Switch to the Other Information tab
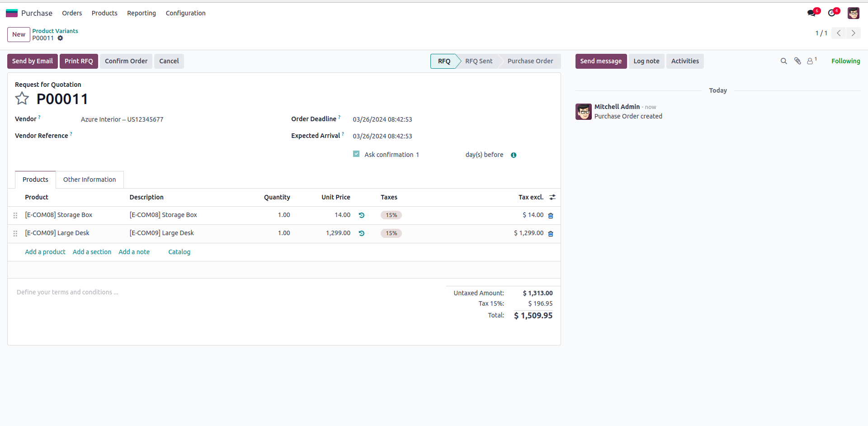 [90, 180]
